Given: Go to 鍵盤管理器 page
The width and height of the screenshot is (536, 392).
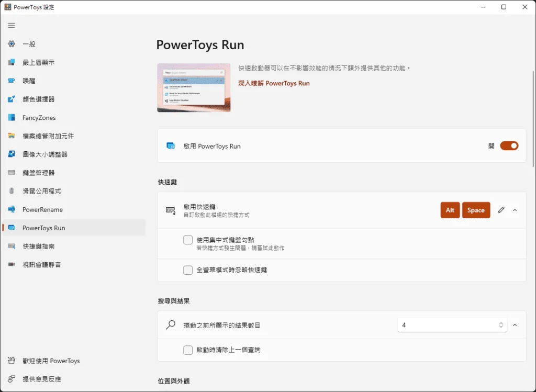Looking at the screenshot, I should pos(74,173).
